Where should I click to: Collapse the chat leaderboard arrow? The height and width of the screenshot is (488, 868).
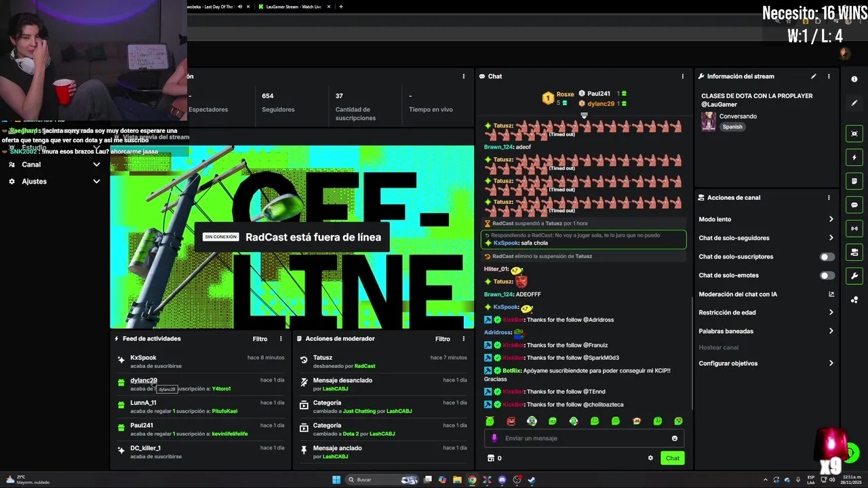click(x=584, y=116)
